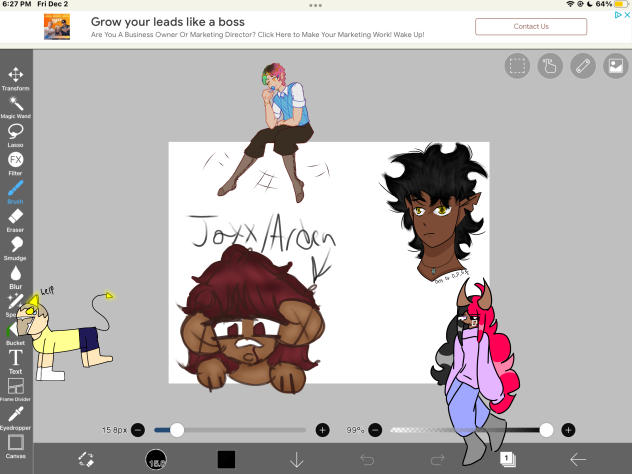Open the 'Grow your leads like a boss' headline

pyautogui.click(x=168, y=22)
